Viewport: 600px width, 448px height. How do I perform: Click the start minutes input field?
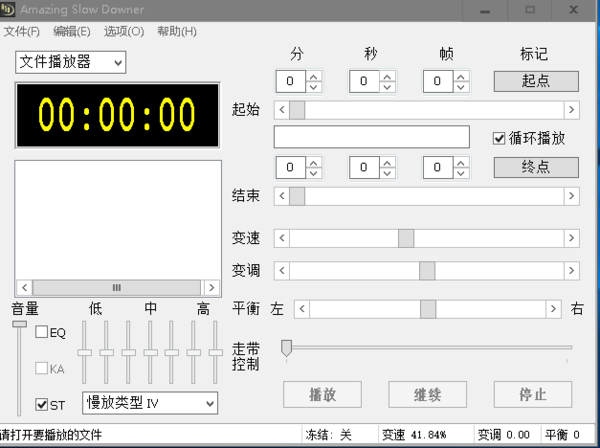(x=290, y=81)
